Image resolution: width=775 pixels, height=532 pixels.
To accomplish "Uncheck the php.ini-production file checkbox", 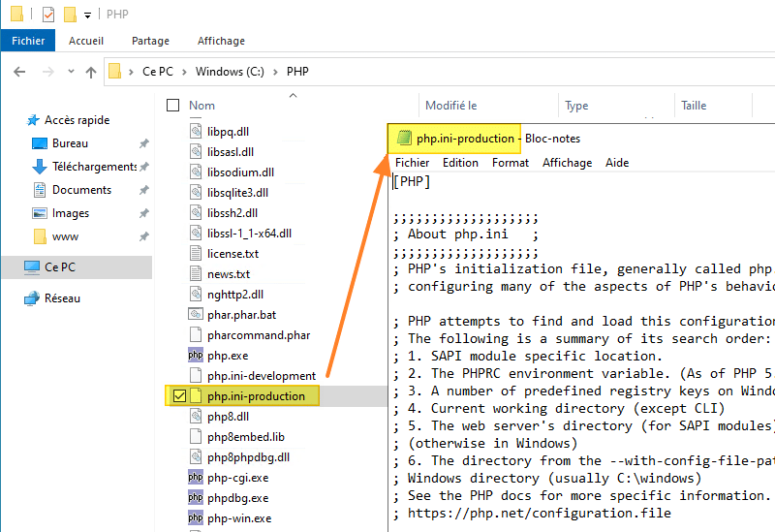I will click(x=178, y=395).
